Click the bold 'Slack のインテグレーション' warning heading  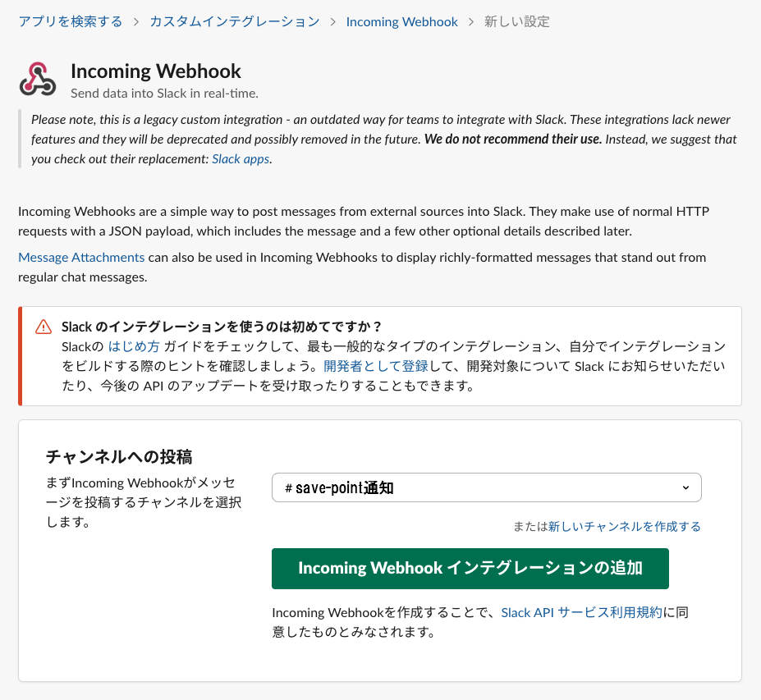click(222, 327)
